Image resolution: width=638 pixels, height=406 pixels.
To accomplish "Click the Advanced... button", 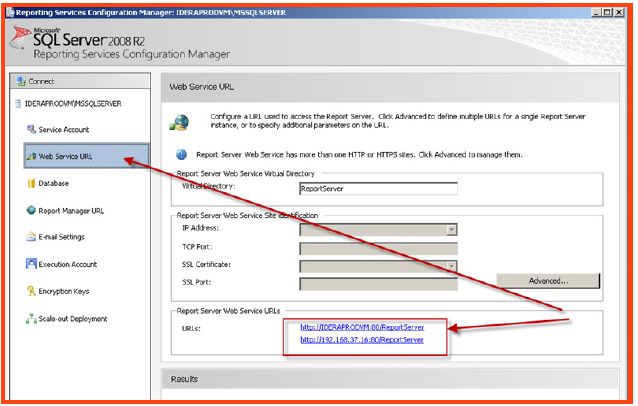I will pyautogui.click(x=548, y=281).
